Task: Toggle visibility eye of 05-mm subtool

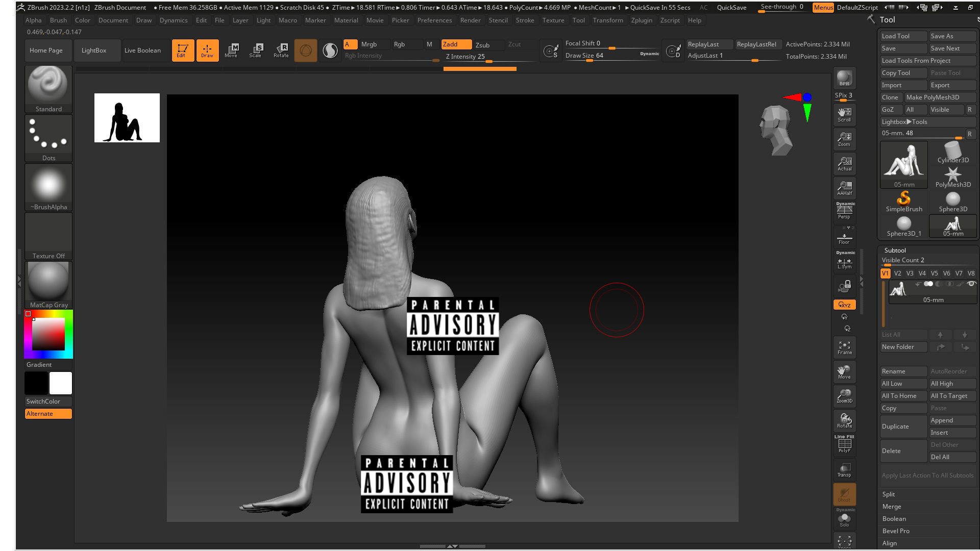Action: tap(971, 284)
